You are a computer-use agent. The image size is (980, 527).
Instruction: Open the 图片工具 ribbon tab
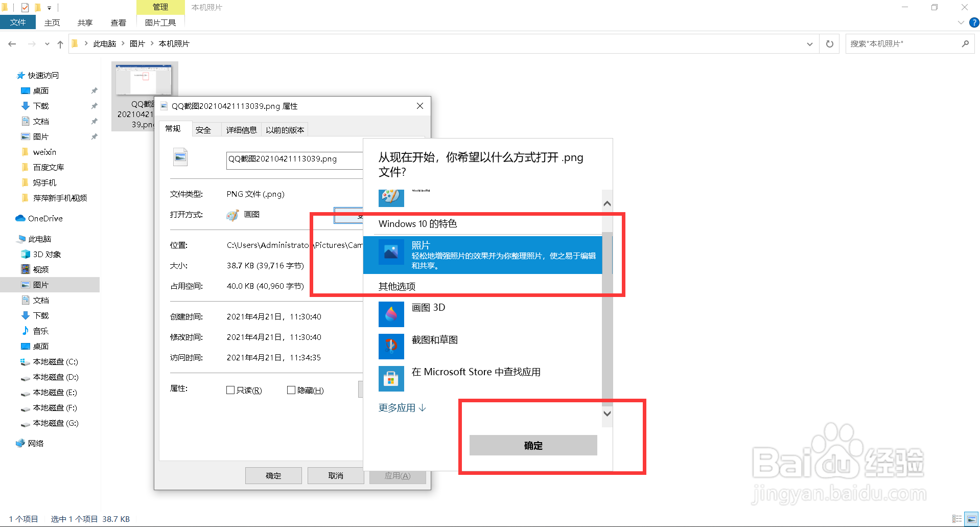pos(160,22)
